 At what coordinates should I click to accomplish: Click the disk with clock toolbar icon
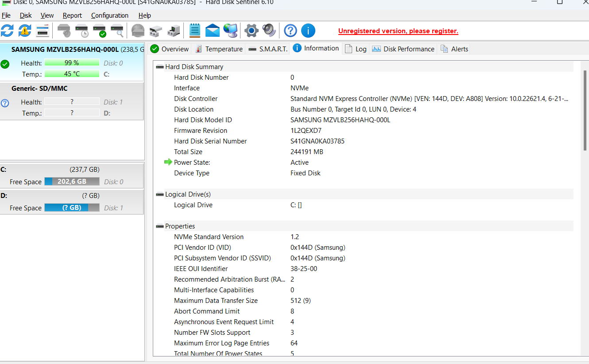(82, 31)
